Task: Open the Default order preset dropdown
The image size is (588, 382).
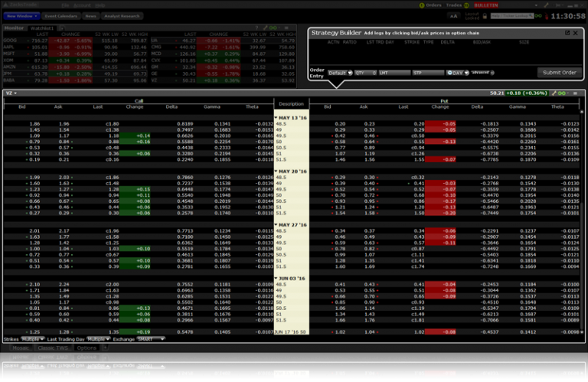Action: click(x=340, y=73)
